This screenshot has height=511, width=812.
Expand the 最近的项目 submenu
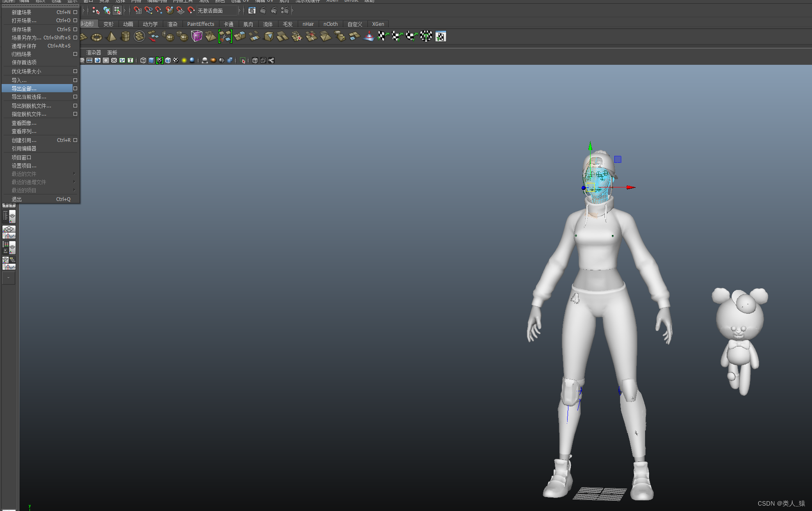[74, 190]
